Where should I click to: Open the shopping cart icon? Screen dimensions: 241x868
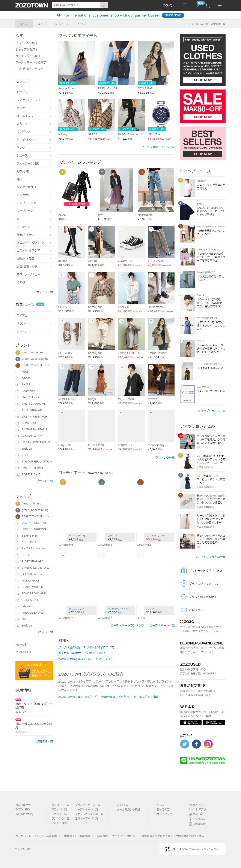point(208,5)
